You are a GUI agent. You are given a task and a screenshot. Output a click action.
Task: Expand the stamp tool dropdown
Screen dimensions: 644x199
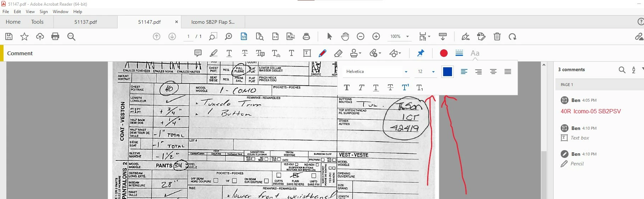pyautogui.click(x=360, y=53)
